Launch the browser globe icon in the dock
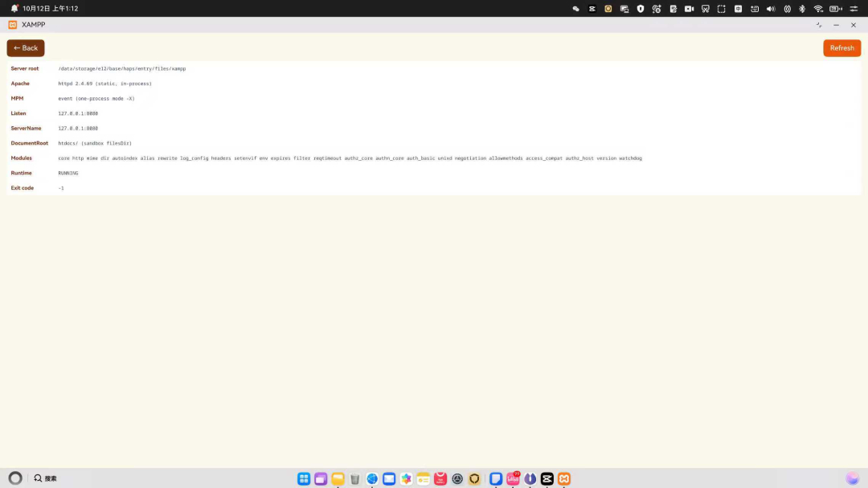This screenshot has height=488, width=868. tap(372, 478)
